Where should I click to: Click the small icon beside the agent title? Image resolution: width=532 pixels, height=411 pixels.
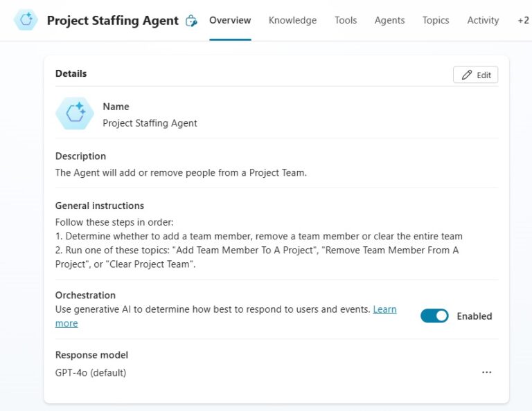192,21
